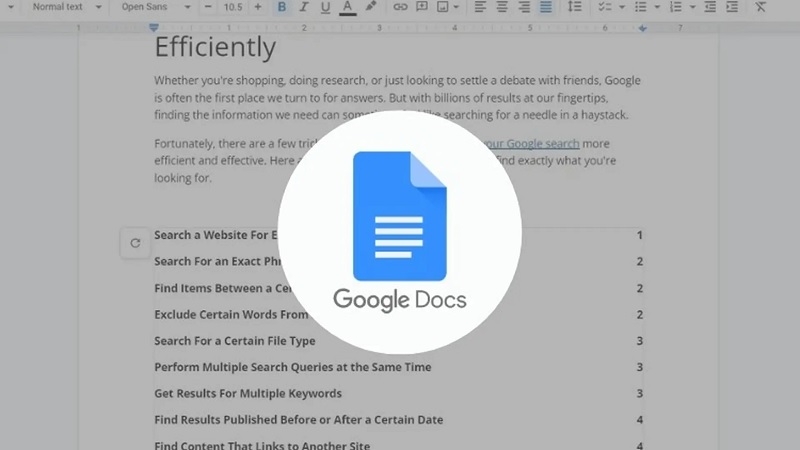Click the Insert image icon
This screenshot has width=800, height=450.
click(x=442, y=7)
